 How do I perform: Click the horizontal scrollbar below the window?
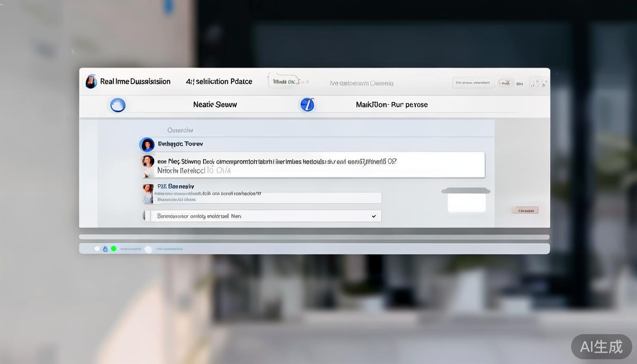tap(314, 237)
